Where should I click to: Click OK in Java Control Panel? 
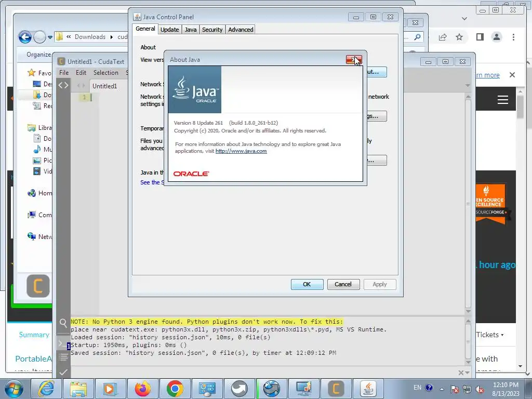point(307,284)
